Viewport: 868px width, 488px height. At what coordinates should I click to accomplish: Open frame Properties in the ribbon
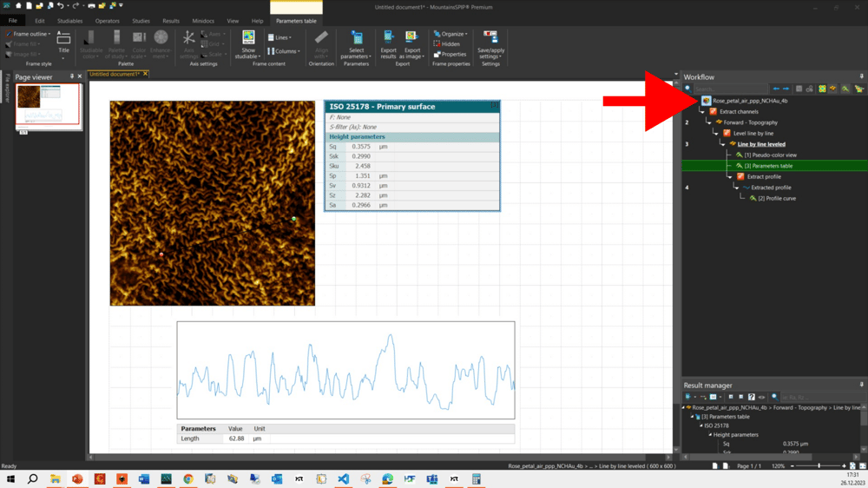click(x=450, y=55)
